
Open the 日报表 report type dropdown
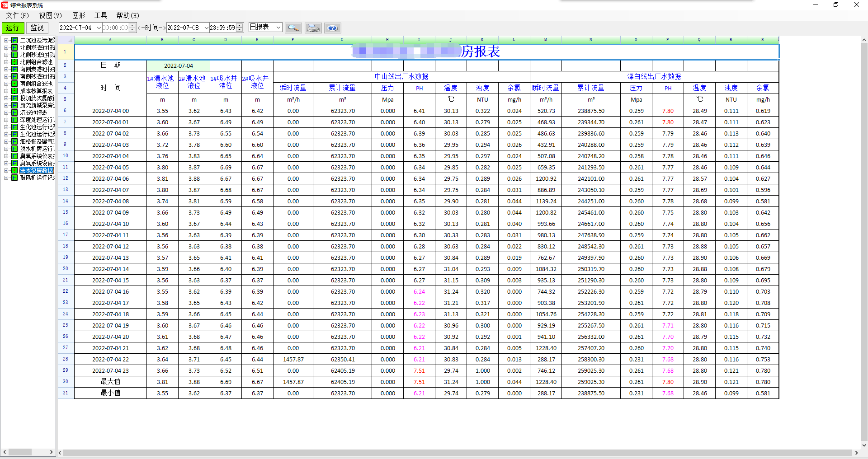[278, 28]
